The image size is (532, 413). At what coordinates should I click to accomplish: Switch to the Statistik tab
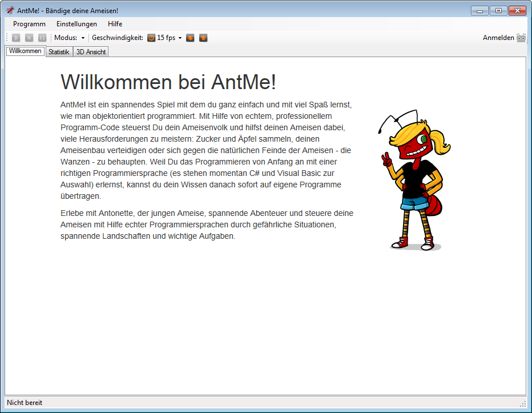pyautogui.click(x=59, y=52)
